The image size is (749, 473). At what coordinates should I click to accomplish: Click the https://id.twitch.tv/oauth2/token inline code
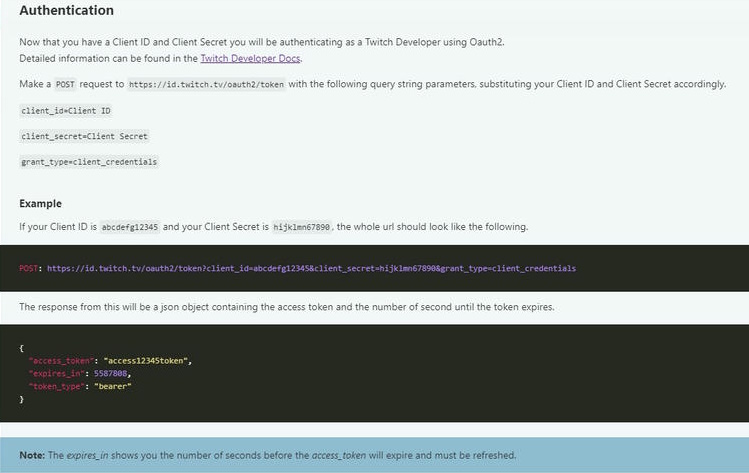206,85
